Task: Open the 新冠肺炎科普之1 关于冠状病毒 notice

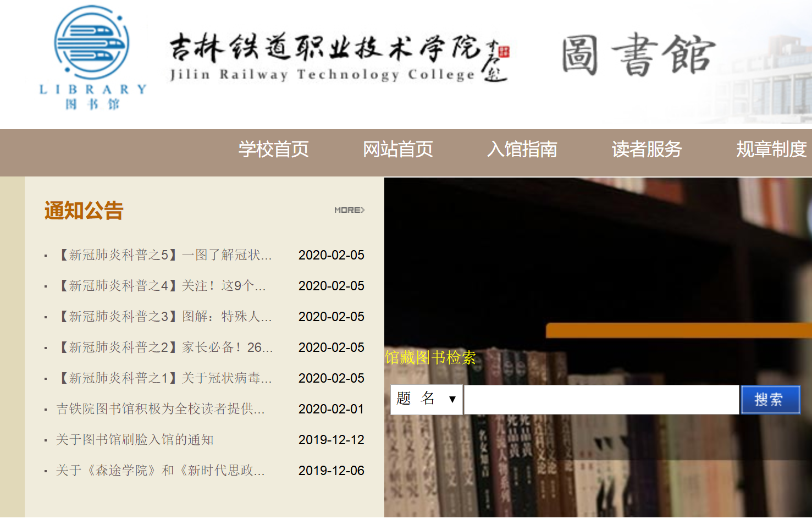Action: click(164, 378)
